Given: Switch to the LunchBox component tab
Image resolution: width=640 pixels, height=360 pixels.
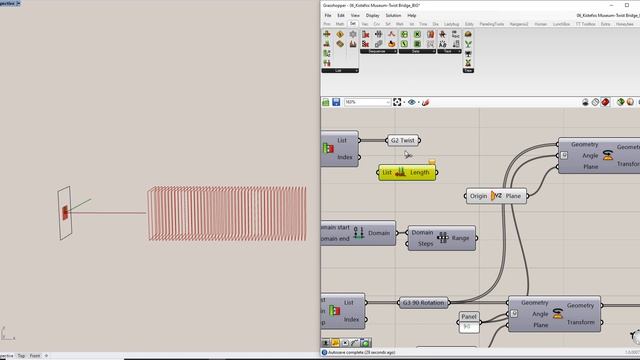Looking at the screenshot, I should 561,24.
